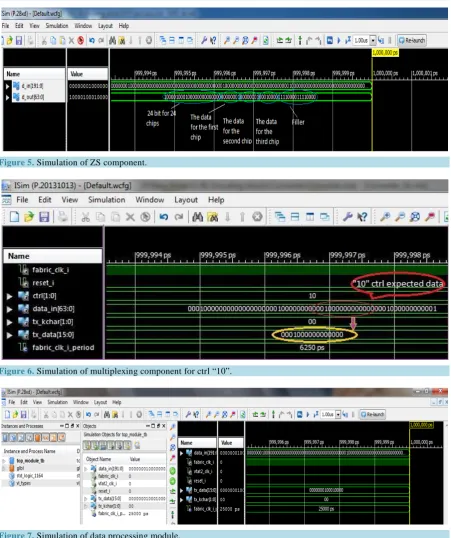Click Save icon in Figure 6 ISim toolbar

44,217
